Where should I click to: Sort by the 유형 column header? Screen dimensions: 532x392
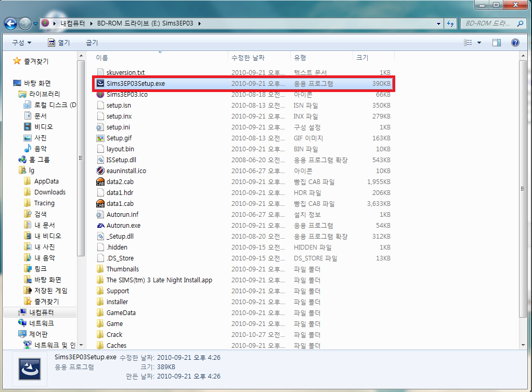pos(300,58)
